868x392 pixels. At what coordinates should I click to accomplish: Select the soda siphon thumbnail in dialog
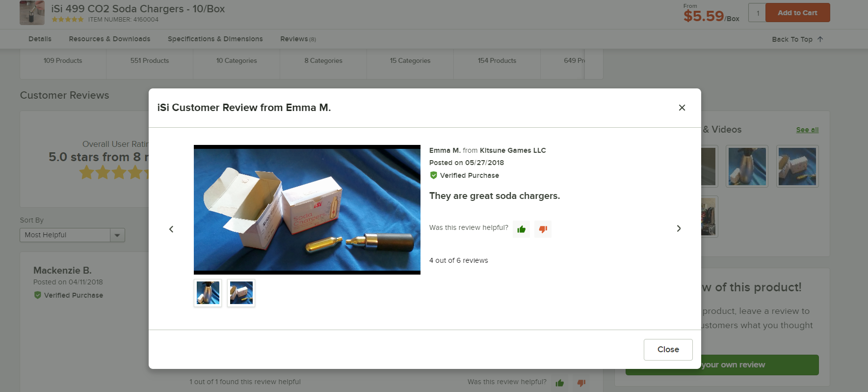pyautogui.click(x=208, y=293)
